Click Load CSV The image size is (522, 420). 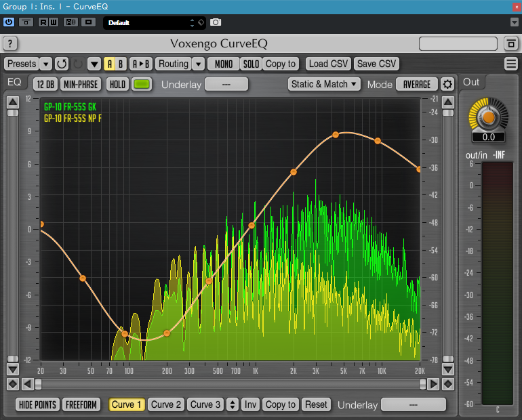pos(328,64)
